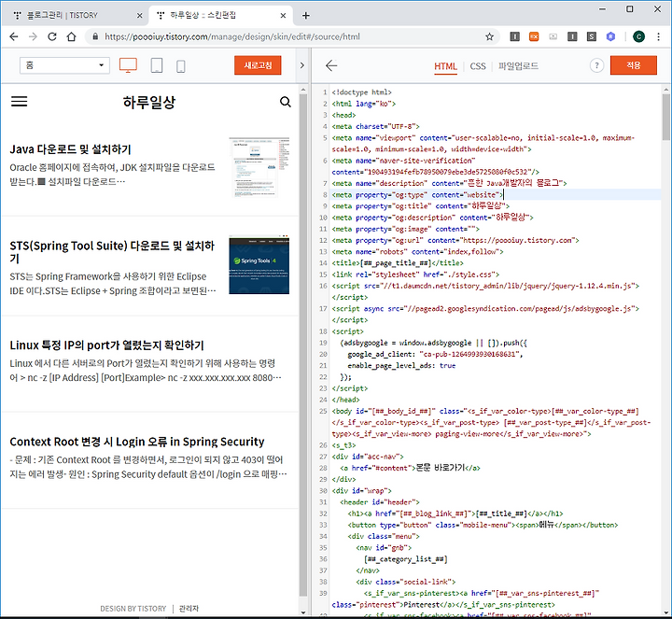The height and width of the screenshot is (619, 672).
Task: Click the 관리자 link in footer
Action: pos(189,609)
